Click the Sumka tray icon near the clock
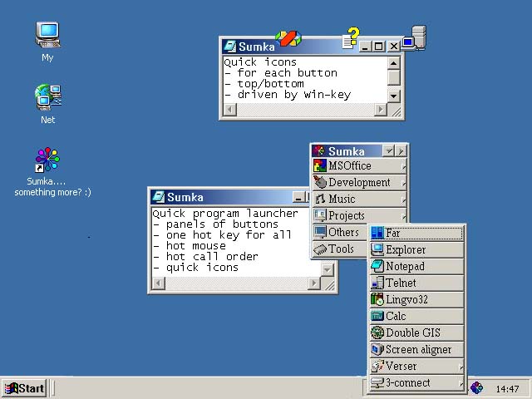This screenshot has height=399, width=532. (x=476, y=387)
